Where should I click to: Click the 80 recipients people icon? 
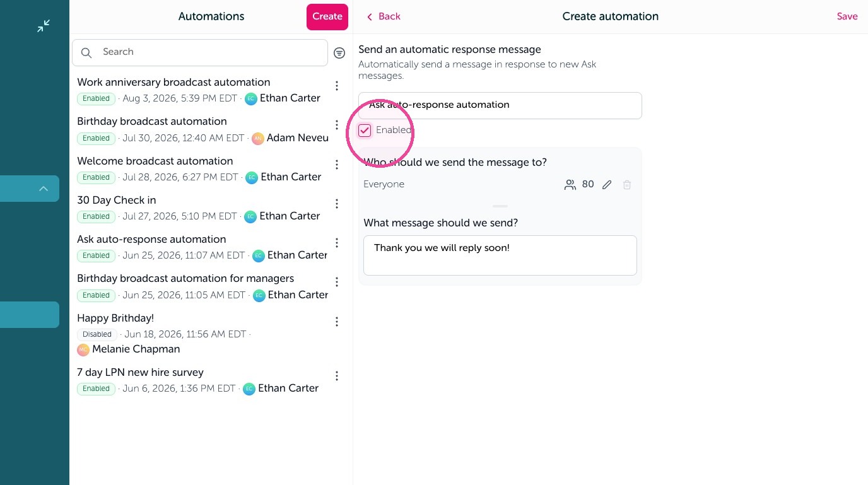570,185
